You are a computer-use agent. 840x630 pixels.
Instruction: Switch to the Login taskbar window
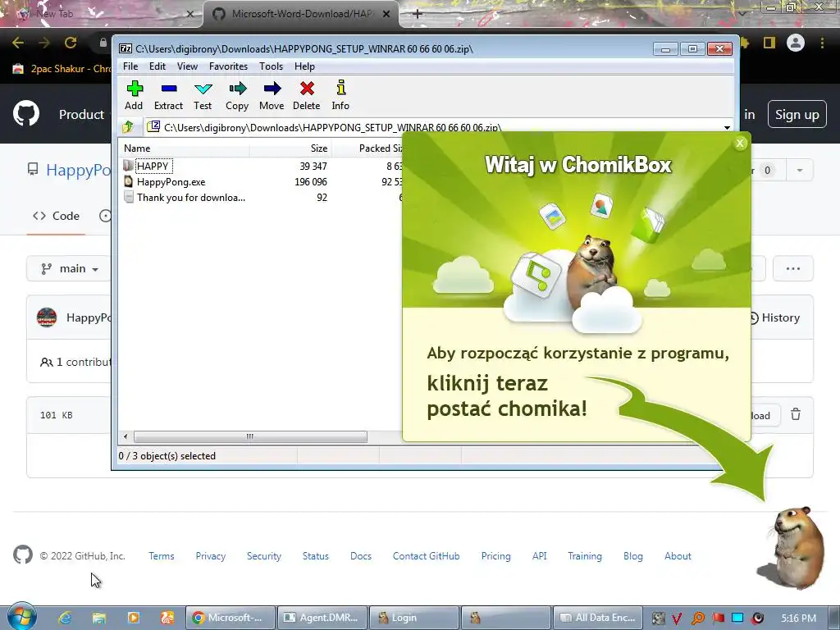pos(414,618)
